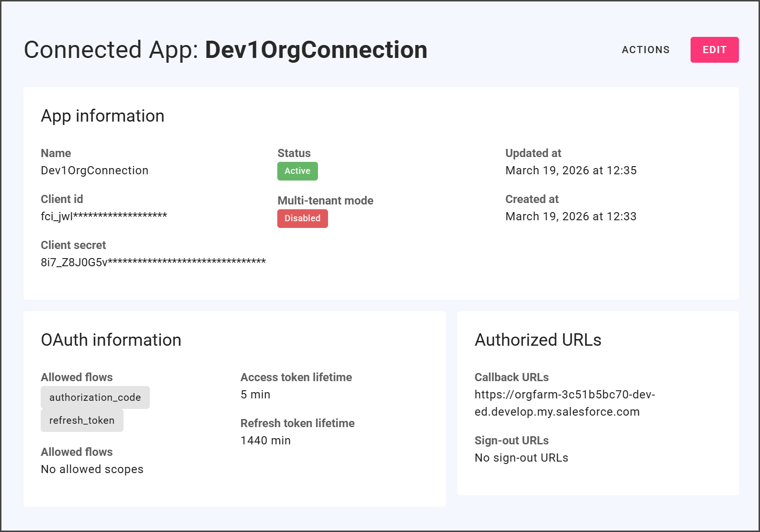Click the Salesforce callback URL text
Viewport: 760px width, 532px height.
click(x=564, y=403)
